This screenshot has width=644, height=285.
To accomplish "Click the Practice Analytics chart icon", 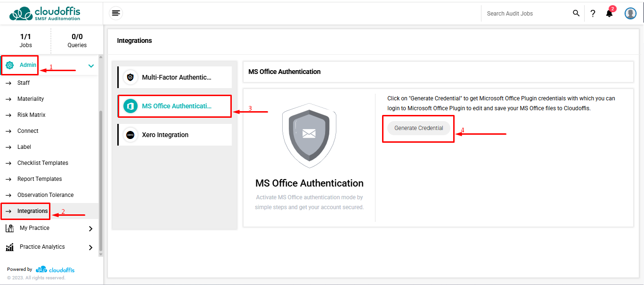I will [x=9, y=247].
